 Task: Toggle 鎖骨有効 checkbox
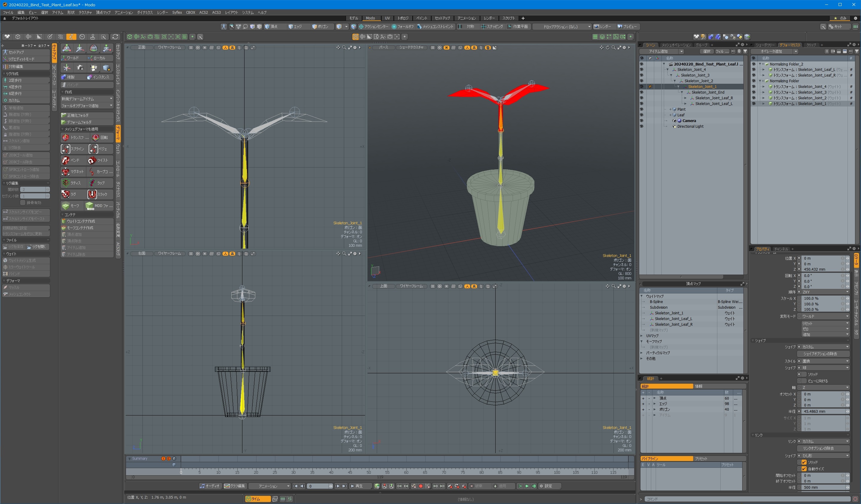tap(22, 202)
